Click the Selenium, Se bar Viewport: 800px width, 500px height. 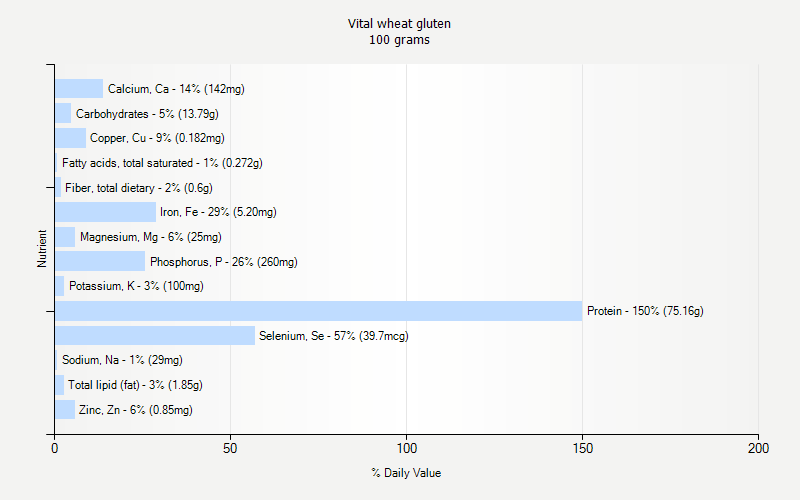pyautogui.click(x=155, y=336)
